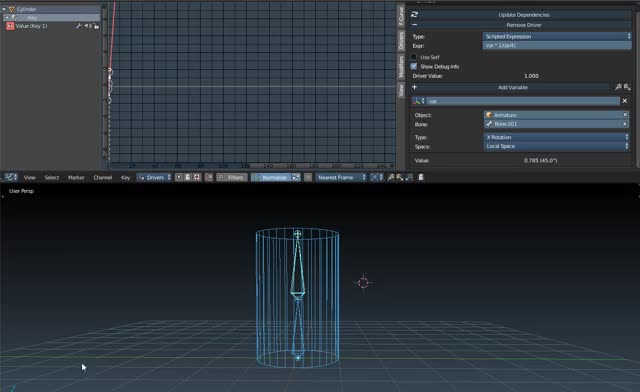This screenshot has width=640, height=392.
Task: Toggle auto normalization icon next to Normalize
Action: point(296,177)
